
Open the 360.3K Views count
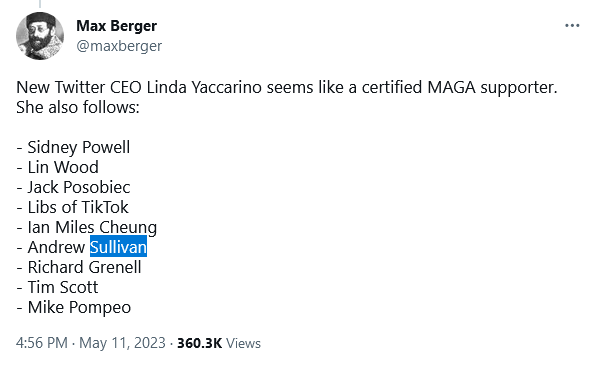click(x=219, y=343)
